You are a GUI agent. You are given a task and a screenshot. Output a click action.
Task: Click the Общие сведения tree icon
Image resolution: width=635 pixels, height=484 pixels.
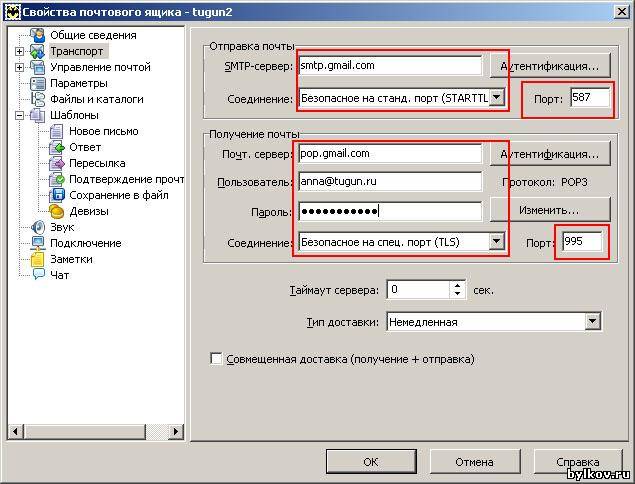click(38, 35)
